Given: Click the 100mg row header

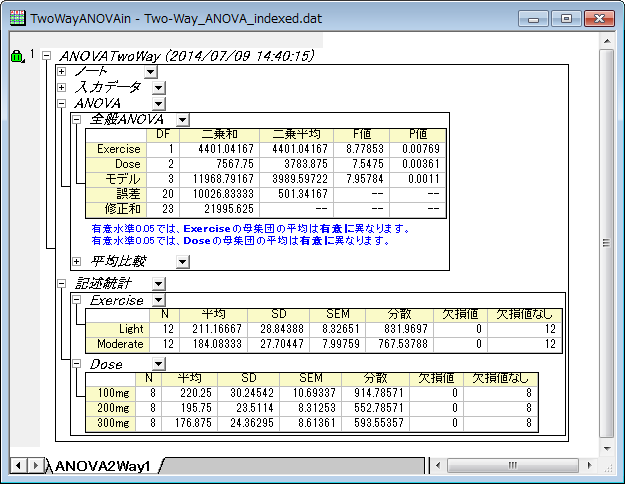Looking at the screenshot, I should pos(111,393).
